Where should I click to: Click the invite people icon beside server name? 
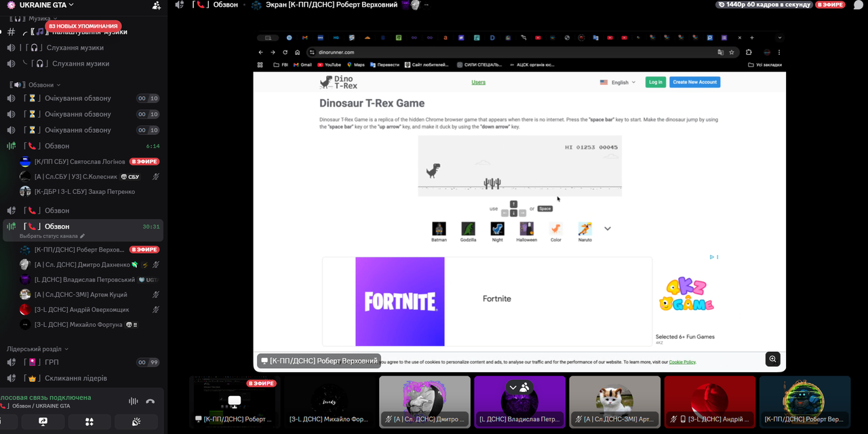157,5
